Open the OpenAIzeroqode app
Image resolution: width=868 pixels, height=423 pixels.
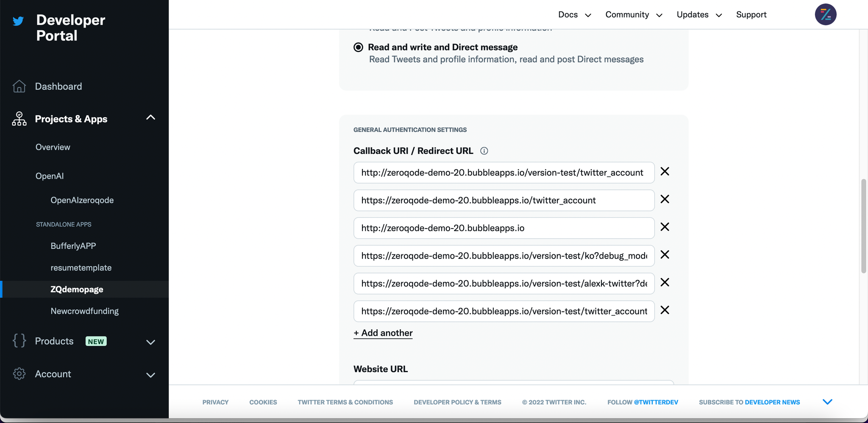tap(82, 200)
